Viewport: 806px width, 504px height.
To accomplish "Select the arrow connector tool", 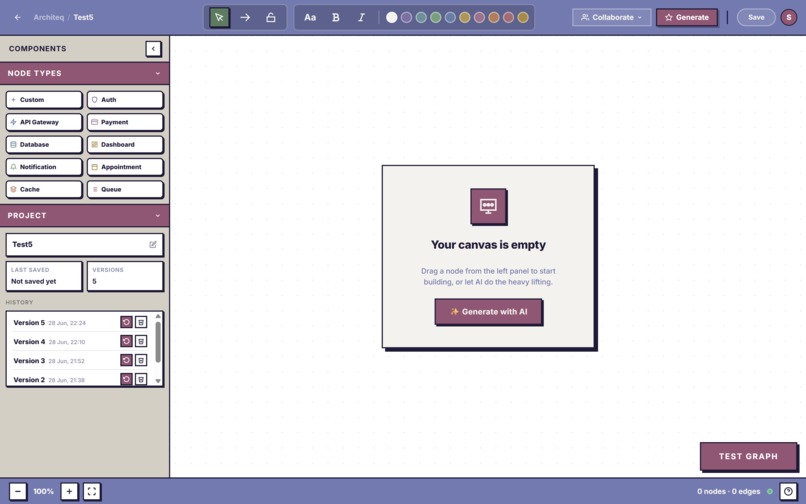I will (245, 17).
